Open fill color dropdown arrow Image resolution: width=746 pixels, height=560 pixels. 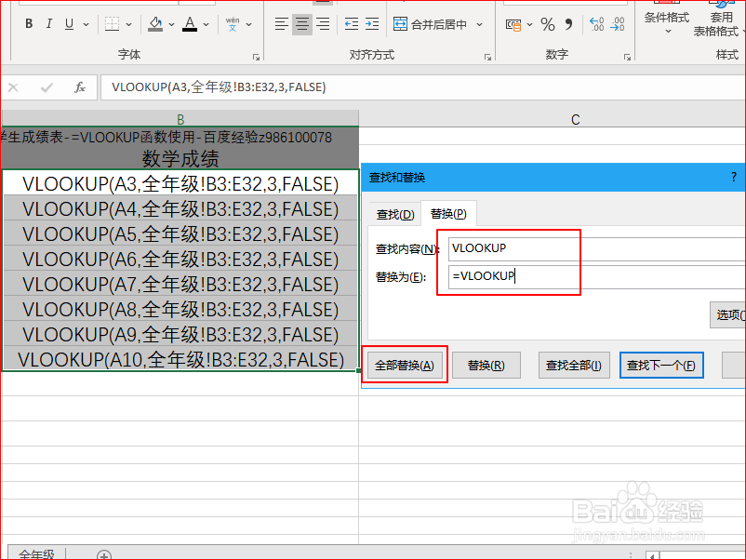point(172,24)
